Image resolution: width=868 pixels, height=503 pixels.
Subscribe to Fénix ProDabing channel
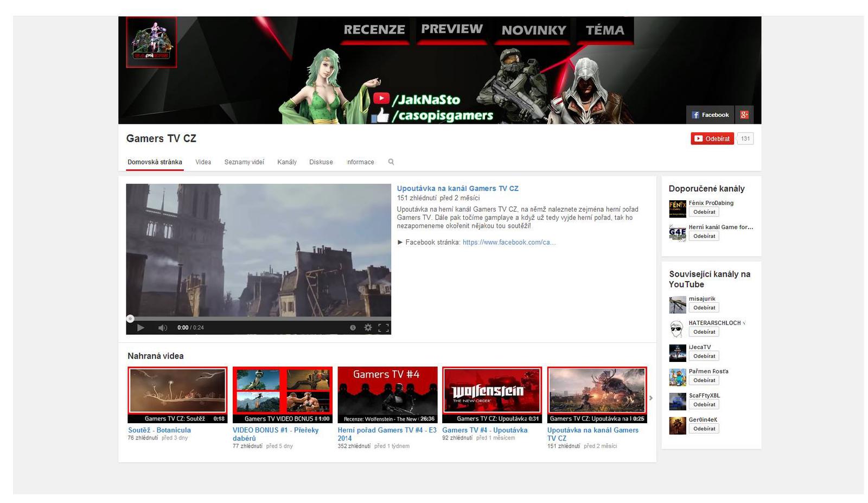704,212
